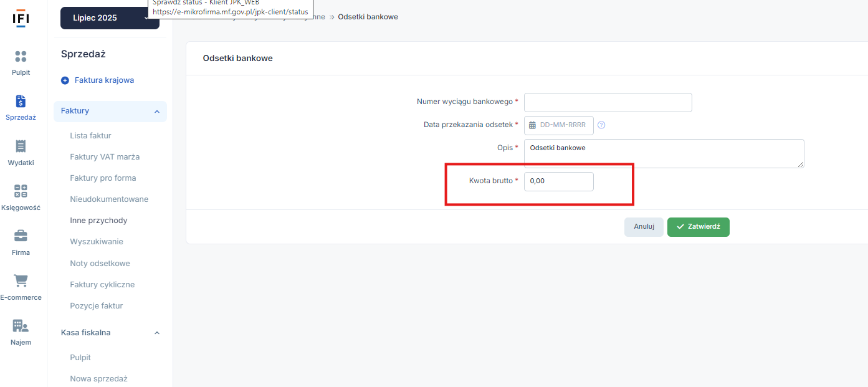868x387 pixels.
Task: Focus the Numer wyciągu bankowego field
Action: (608, 102)
